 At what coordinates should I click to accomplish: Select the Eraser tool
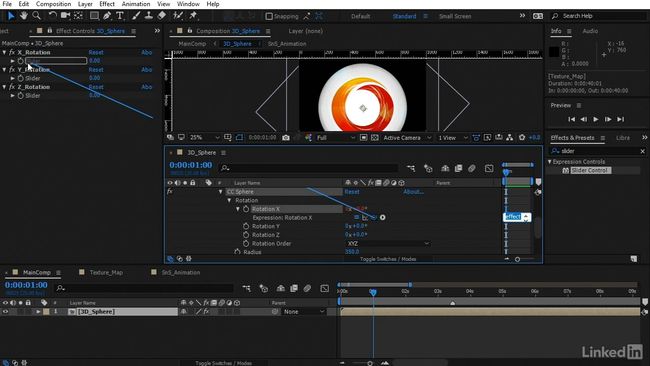pos(162,16)
